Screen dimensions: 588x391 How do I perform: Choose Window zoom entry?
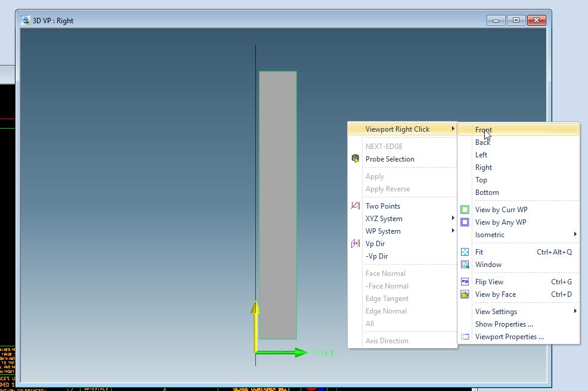click(519, 264)
